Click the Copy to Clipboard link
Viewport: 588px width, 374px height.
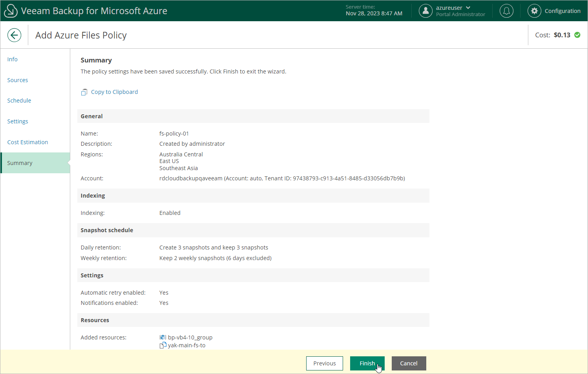click(115, 92)
